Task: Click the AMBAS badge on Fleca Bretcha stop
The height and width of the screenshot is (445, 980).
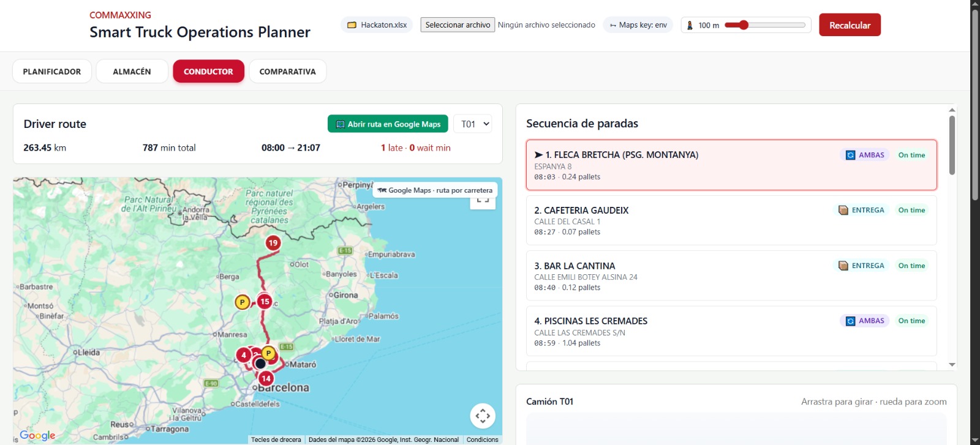Action: click(x=865, y=155)
